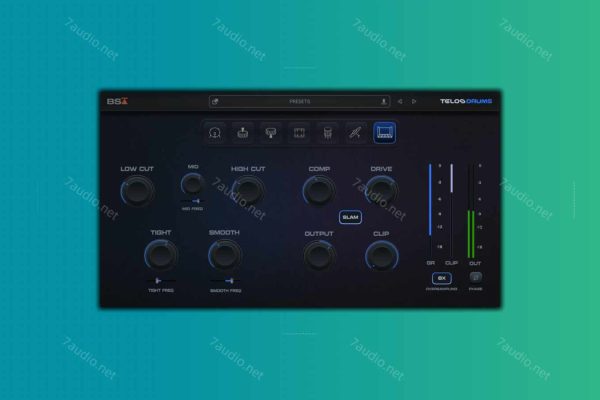Select the kick drum mode icon
600x400 pixels.
point(215,133)
